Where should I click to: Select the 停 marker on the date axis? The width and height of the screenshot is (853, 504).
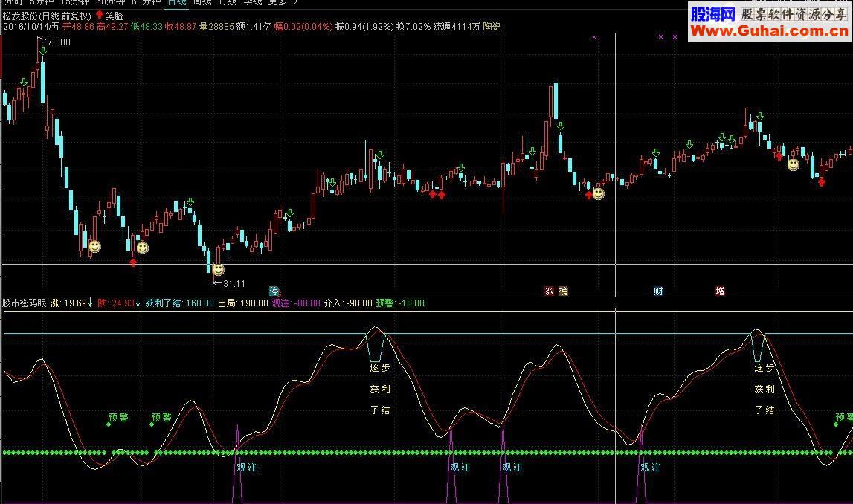(274, 291)
